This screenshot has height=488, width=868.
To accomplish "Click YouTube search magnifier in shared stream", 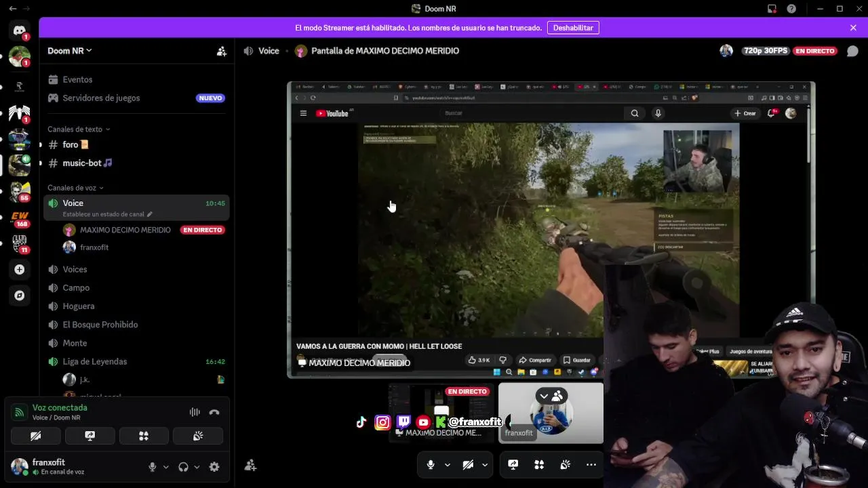I will 635,113.
